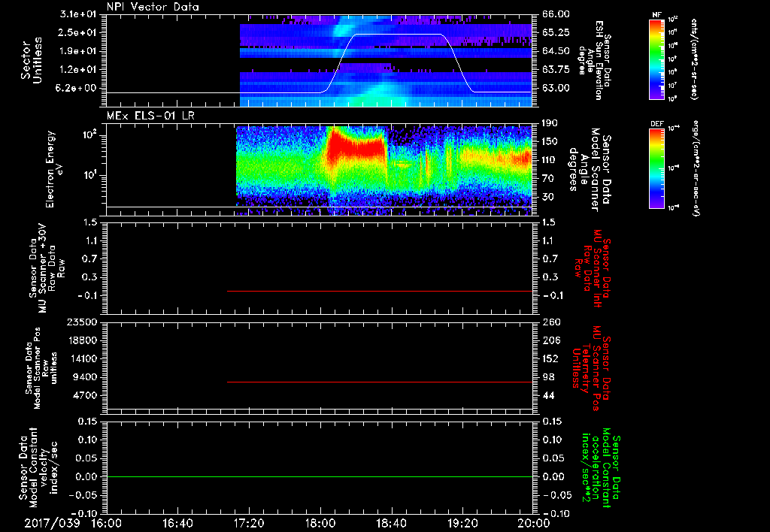Click the red MU Scanner Inh label
The image size is (770, 532).
(x=592, y=268)
